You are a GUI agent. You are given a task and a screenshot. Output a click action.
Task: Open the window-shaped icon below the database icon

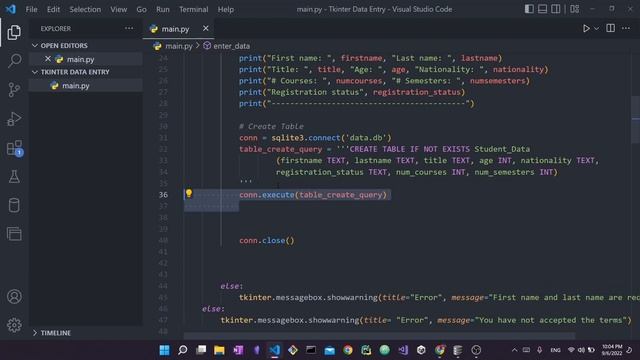click(14, 234)
